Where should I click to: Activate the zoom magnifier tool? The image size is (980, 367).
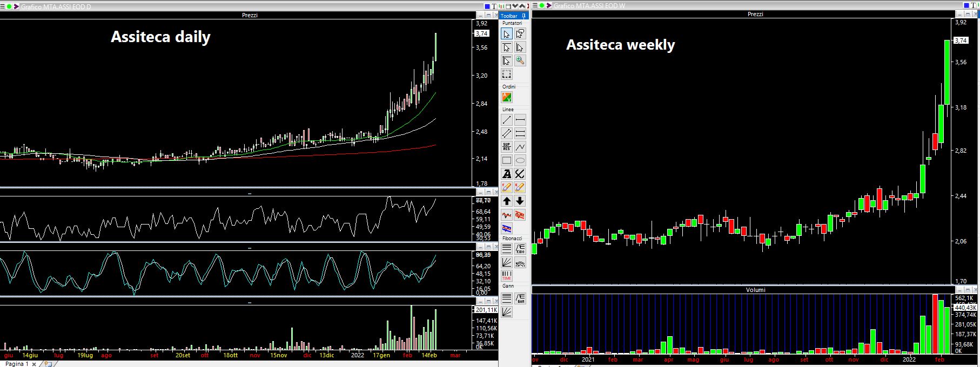click(x=520, y=61)
